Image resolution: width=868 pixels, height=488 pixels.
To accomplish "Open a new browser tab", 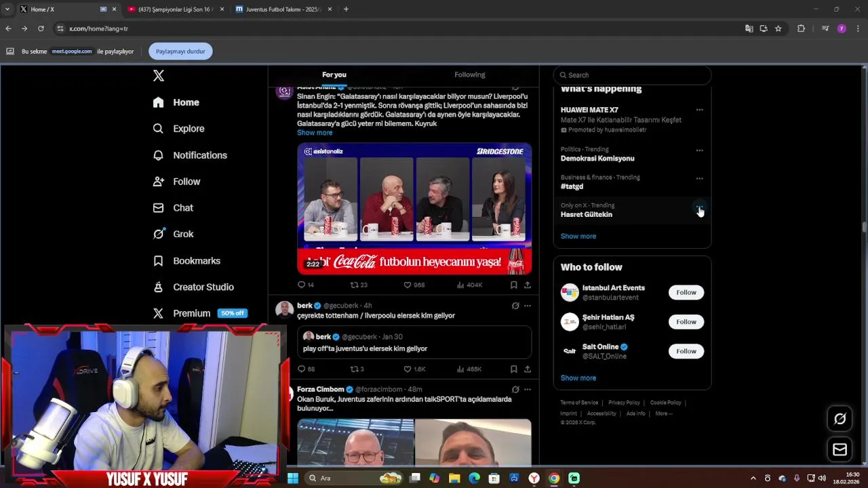I will tap(346, 9).
